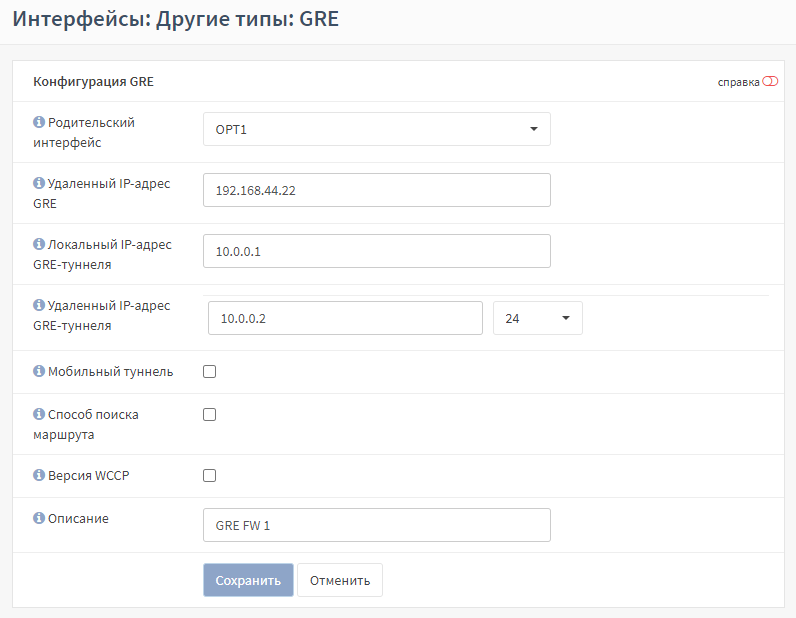The height and width of the screenshot is (618, 796).
Task: Open the OPT1 parent interface dropdown
Action: [377, 129]
